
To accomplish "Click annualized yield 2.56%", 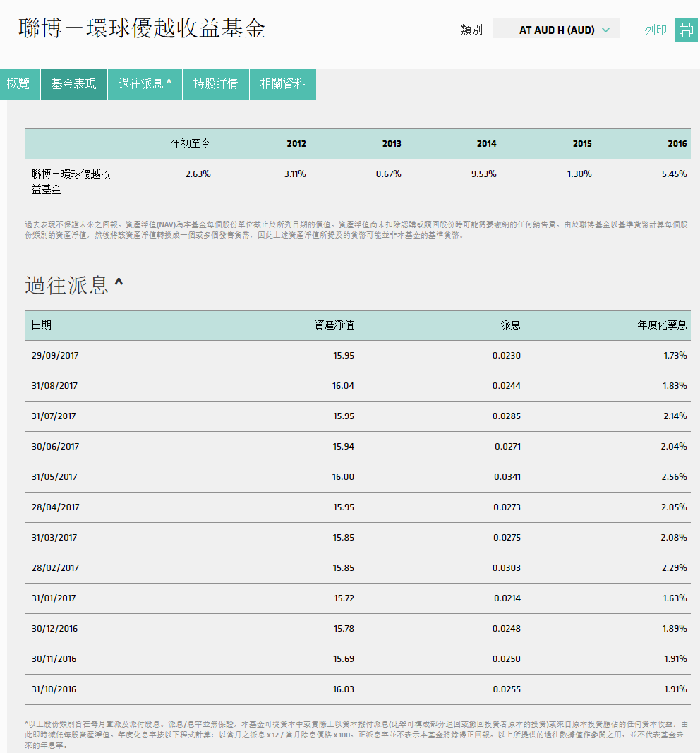I will [674, 477].
